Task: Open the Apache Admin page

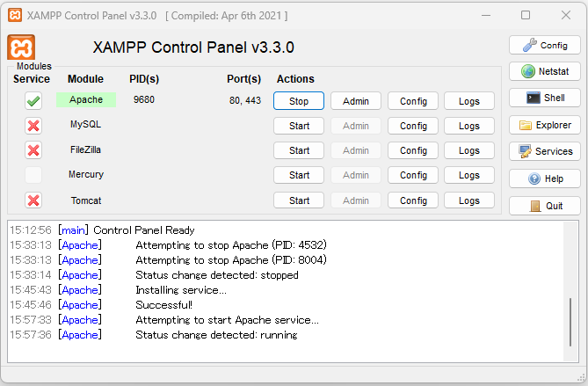Action: point(355,101)
